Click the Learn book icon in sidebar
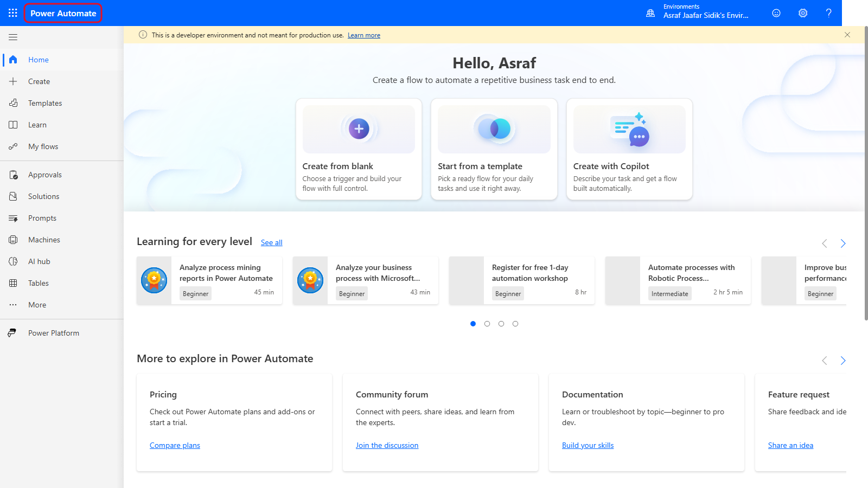Image resolution: width=868 pixels, height=488 pixels. pos(13,125)
